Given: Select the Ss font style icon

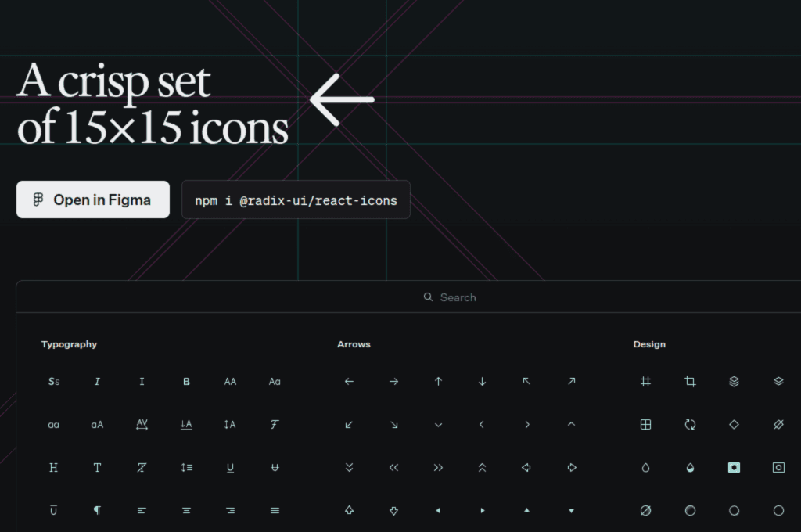Looking at the screenshot, I should point(54,381).
